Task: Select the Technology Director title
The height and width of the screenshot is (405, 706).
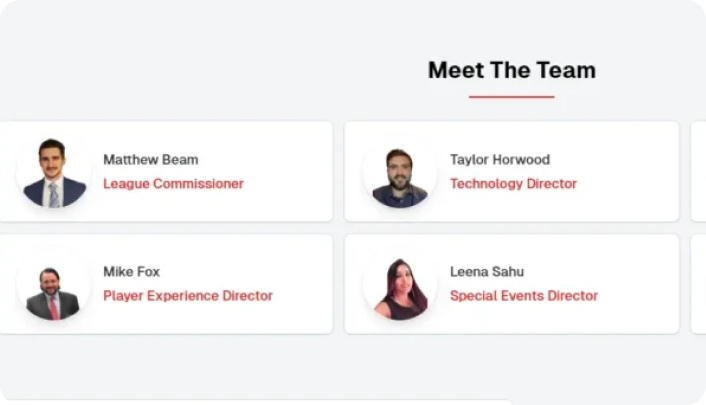Action: [513, 184]
